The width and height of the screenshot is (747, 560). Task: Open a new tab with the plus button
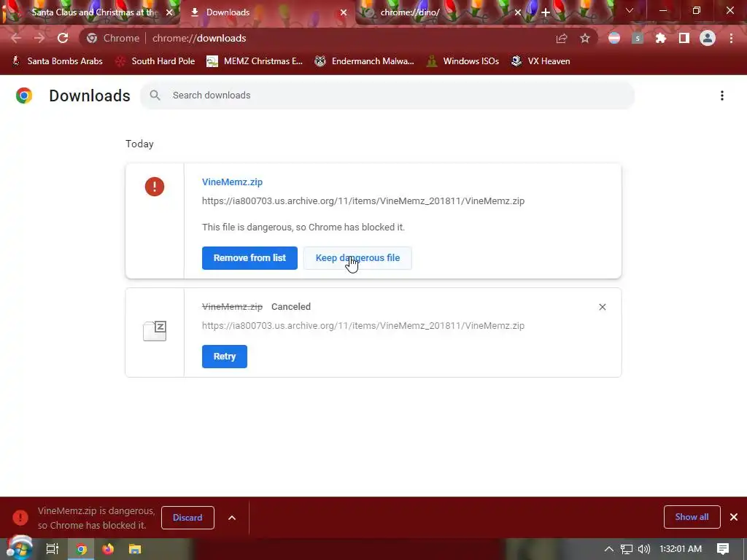(546, 12)
